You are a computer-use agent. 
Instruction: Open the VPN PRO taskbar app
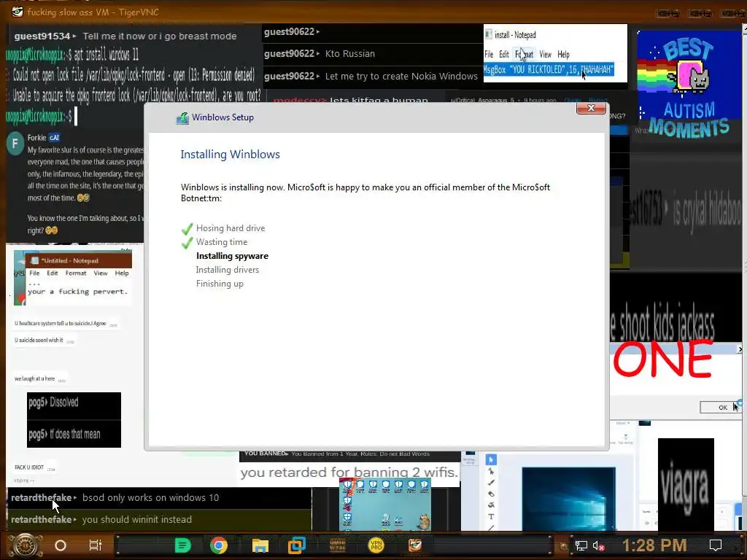tap(376, 545)
